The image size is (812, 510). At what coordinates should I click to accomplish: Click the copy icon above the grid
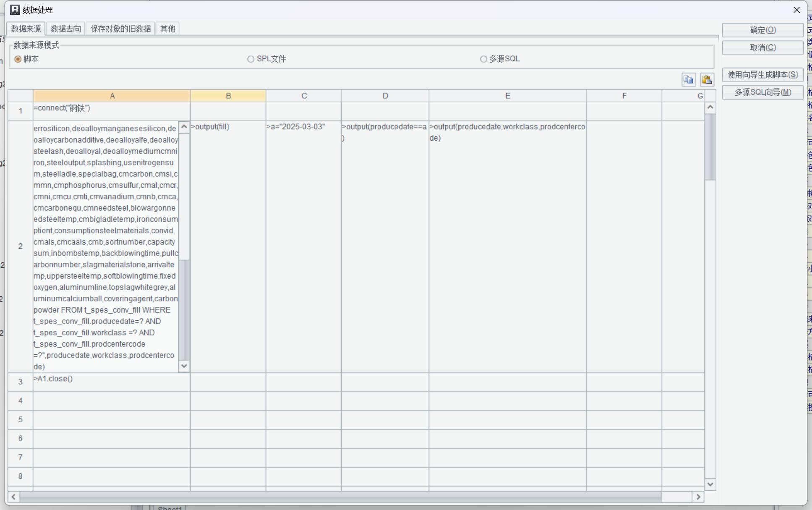point(688,80)
